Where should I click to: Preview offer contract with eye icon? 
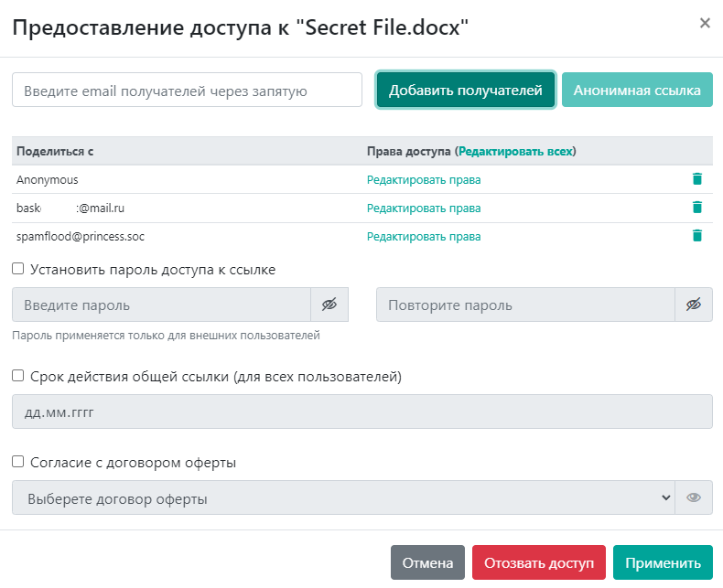(x=694, y=498)
